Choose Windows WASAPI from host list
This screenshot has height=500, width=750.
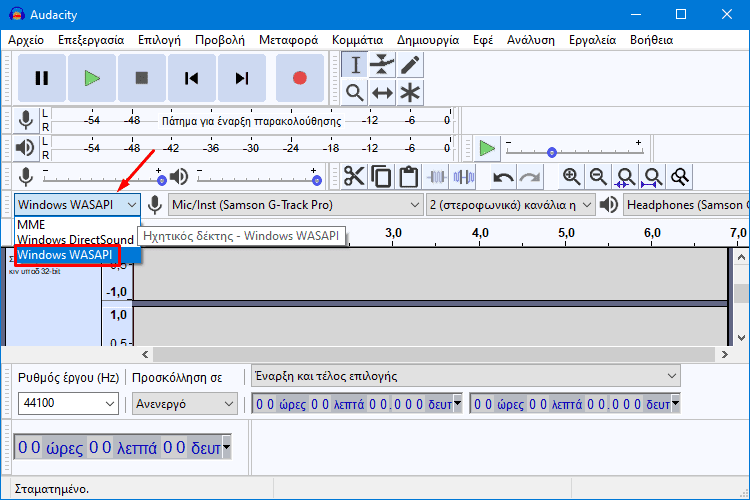pyautogui.click(x=77, y=255)
